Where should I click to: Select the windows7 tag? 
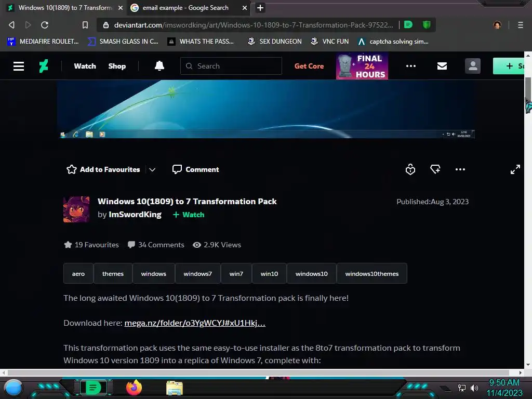[198, 273]
